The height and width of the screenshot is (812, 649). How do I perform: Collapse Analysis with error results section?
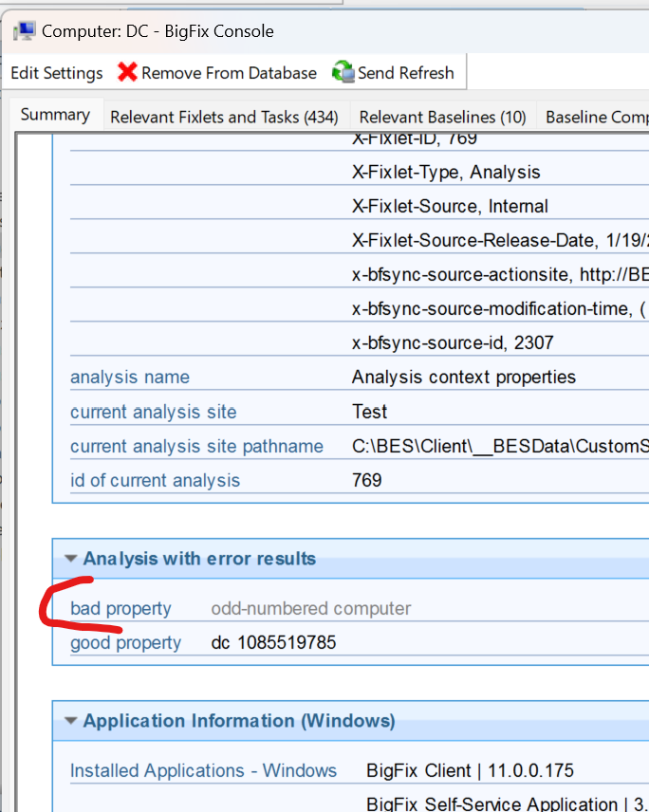(70, 558)
